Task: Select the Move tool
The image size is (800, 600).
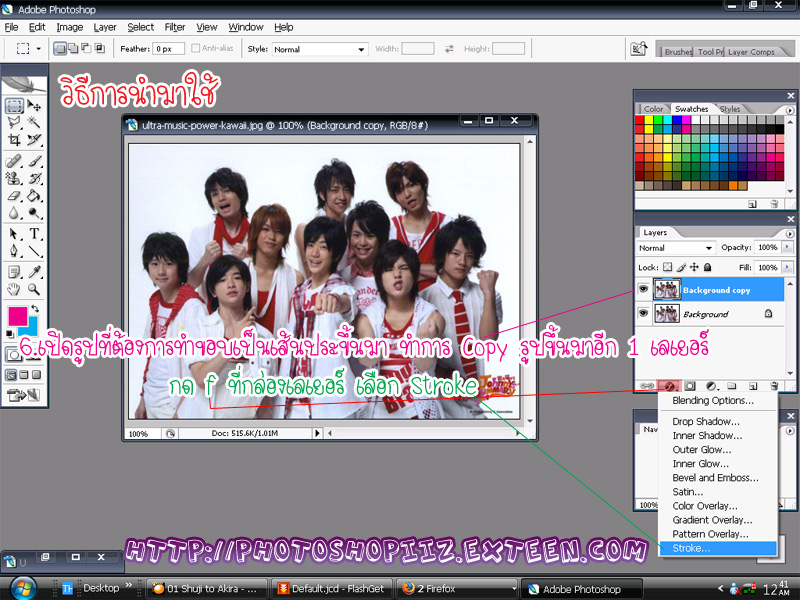Action: coord(34,106)
